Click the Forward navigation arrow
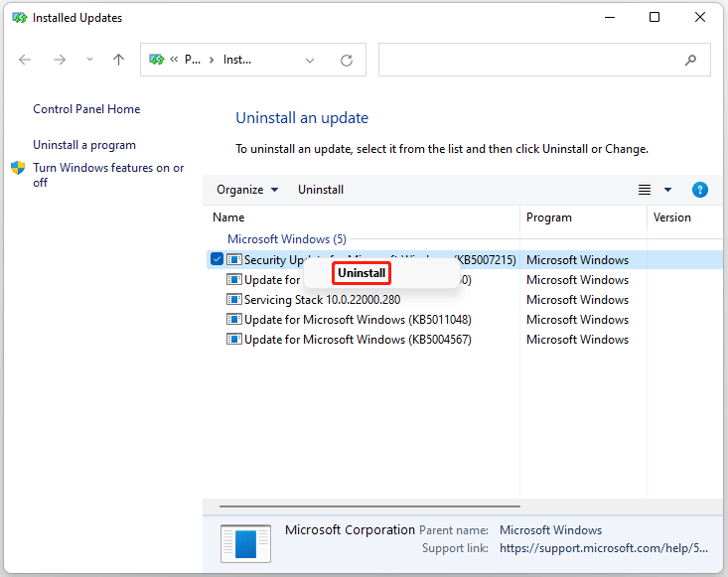The width and height of the screenshot is (728, 577). pyautogui.click(x=60, y=60)
